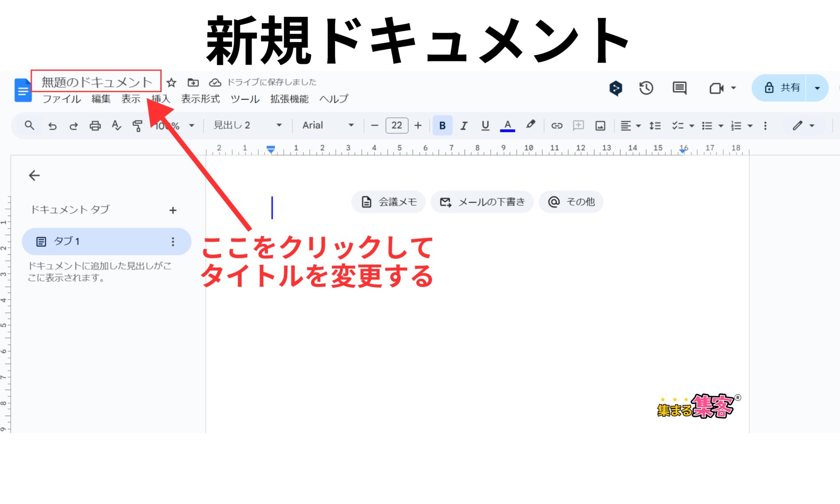840x504 pixels.
Task: Expand the bulleted list options arrow
Action: 721,126
